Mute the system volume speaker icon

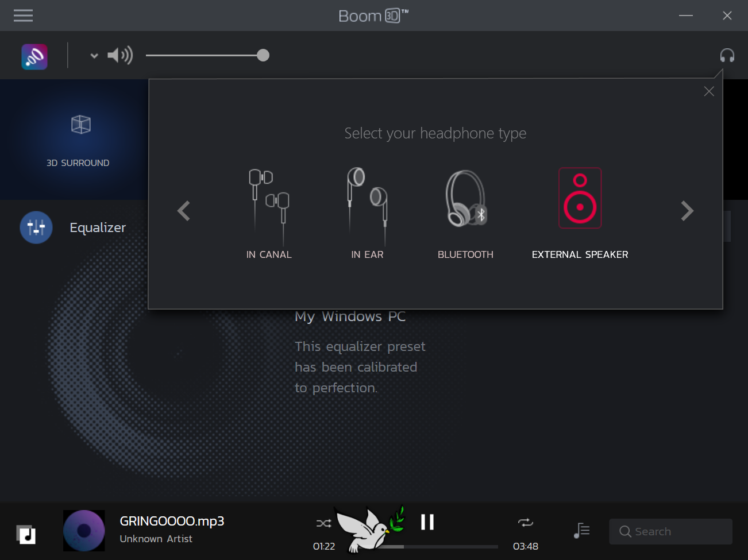[120, 55]
